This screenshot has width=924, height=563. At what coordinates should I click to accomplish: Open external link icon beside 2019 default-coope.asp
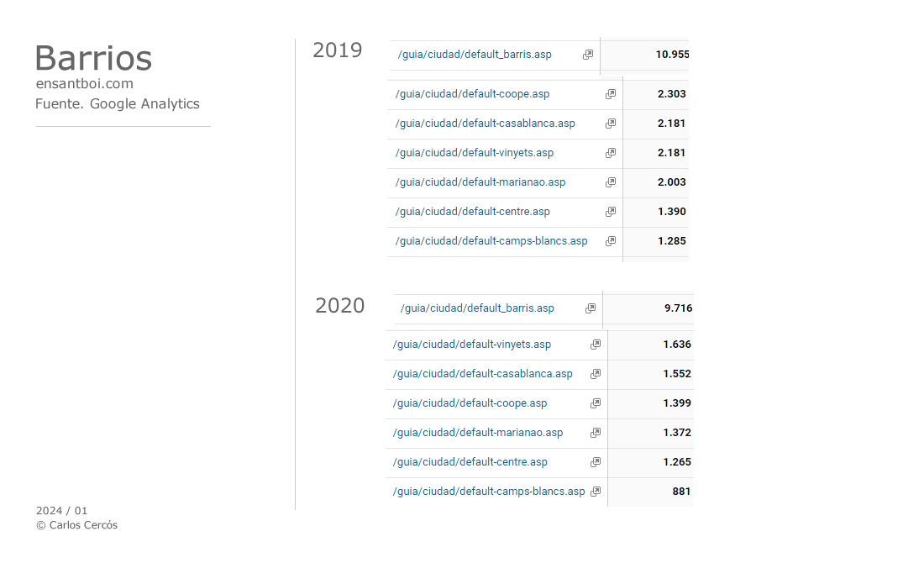pyautogui.click(x=611, y=94)
